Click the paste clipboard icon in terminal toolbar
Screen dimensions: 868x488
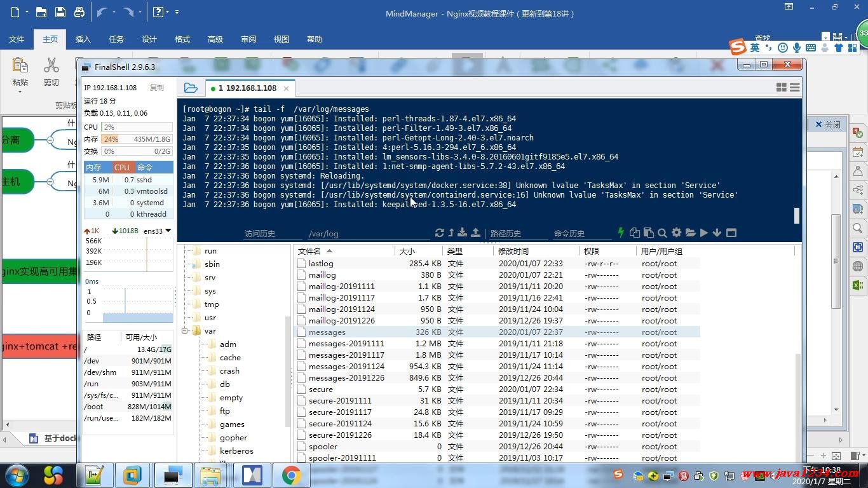[648, 233]
